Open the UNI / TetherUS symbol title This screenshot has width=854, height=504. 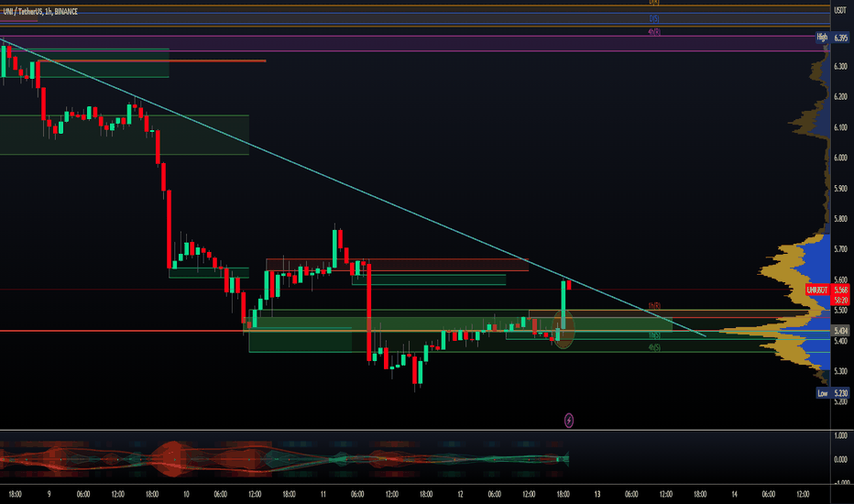(40, 11)
